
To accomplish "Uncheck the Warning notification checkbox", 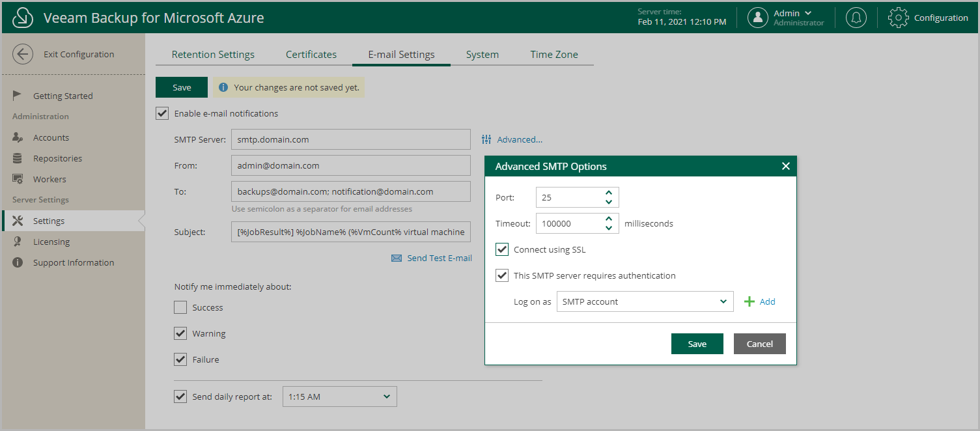I will (x=180, y=333).
